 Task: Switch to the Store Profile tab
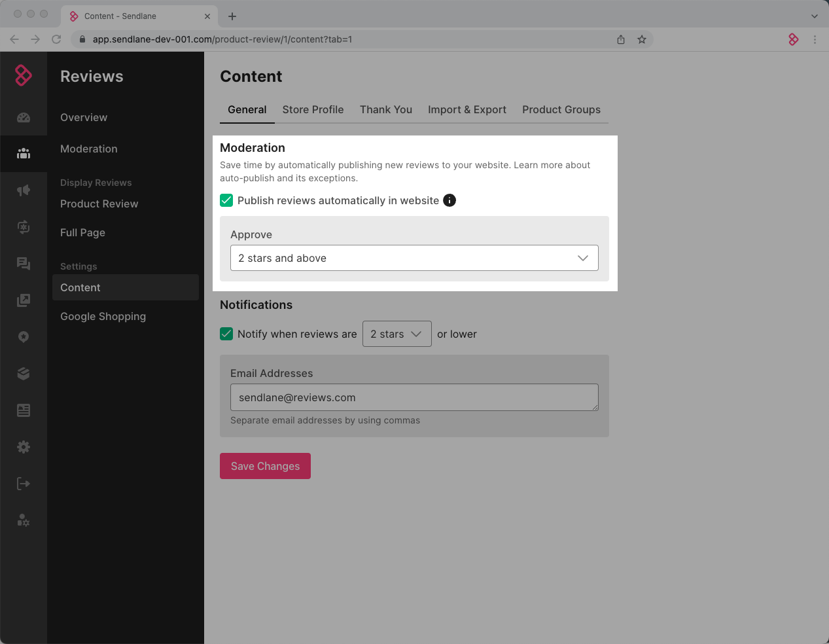coord(313,109)
